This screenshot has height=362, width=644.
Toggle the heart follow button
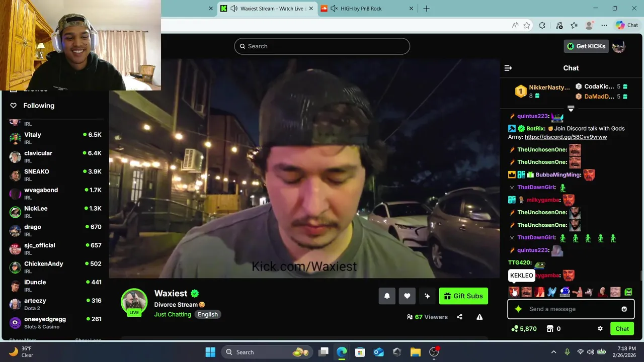407,296
